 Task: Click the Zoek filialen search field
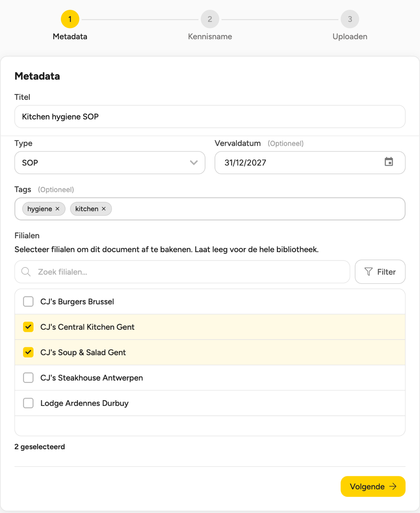[182, 272]
